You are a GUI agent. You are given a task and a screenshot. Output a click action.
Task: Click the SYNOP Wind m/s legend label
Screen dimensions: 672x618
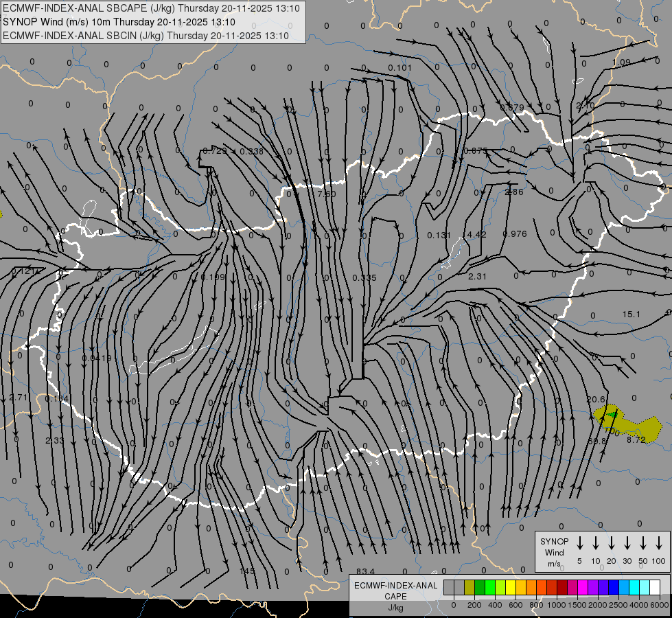[554, 552]
